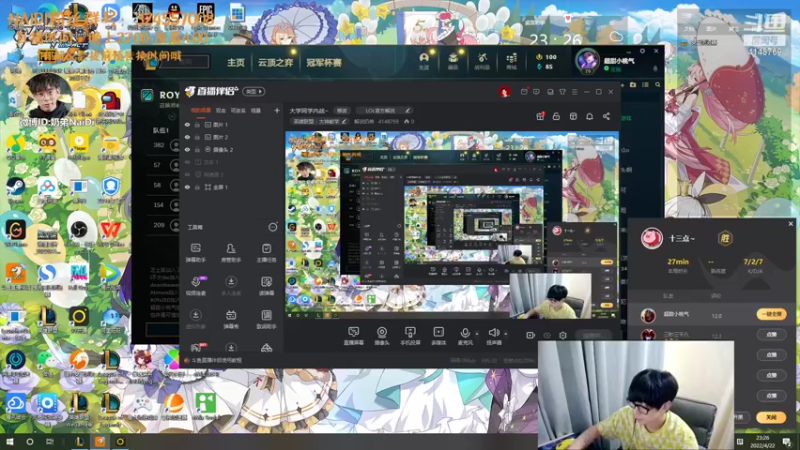Toggle visibility of 图片 2 source

pos(187,137)
